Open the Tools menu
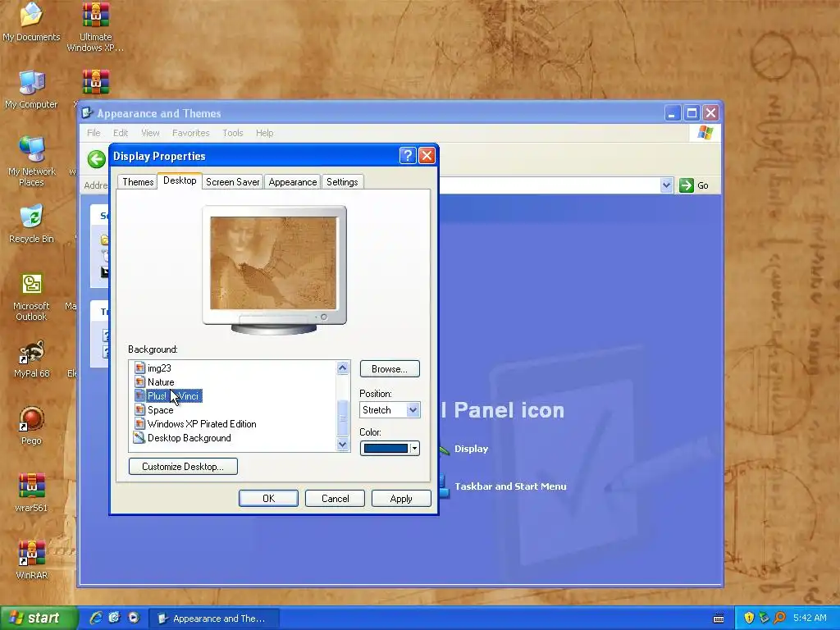This screenshot has width=840, height=630. tap(232, 133)
